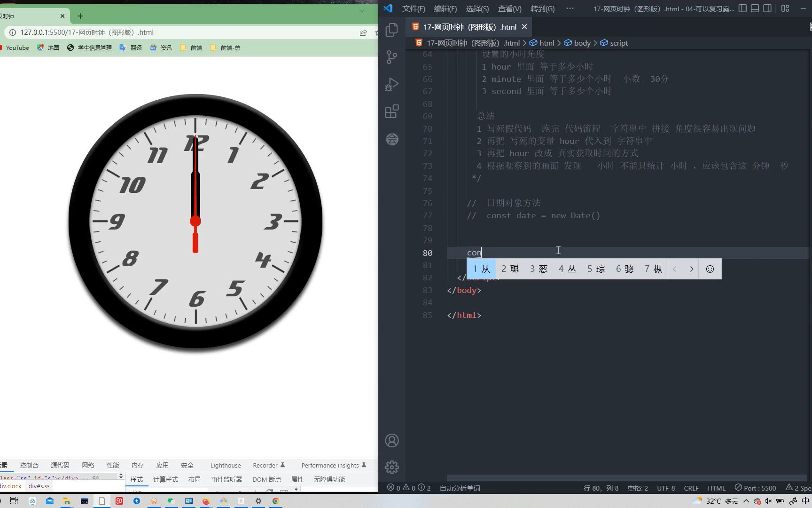Open the 前端 bookmark folder
812x508 pixels.
pyautogui.click(x=191, y=48)
